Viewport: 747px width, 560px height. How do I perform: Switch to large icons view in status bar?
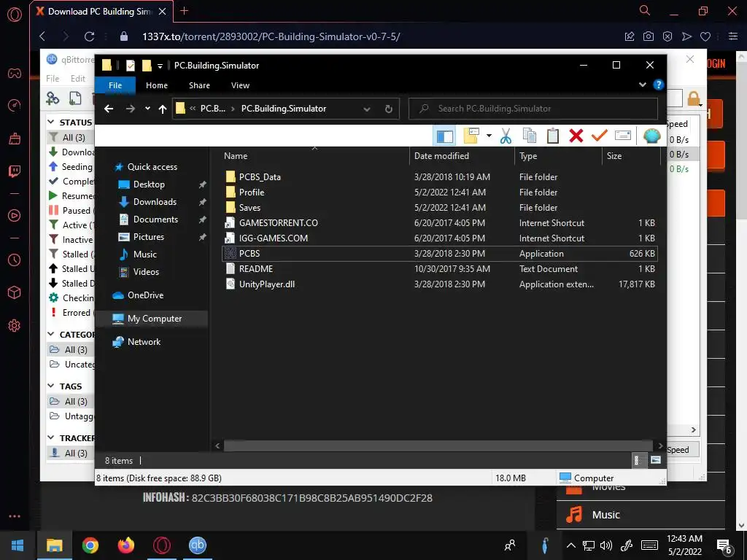(x=656, y=460)
